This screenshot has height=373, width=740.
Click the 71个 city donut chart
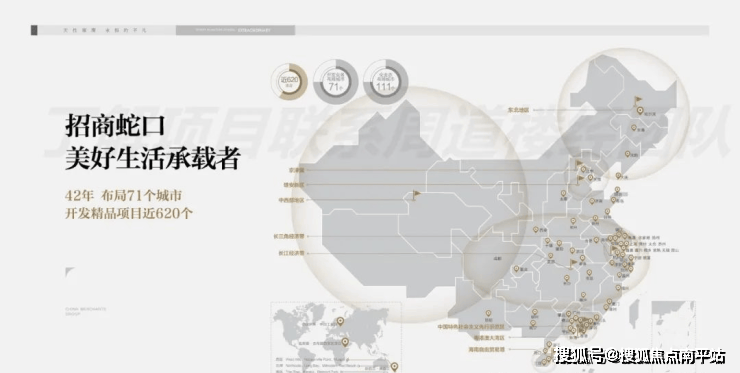[x=335, y=82]
